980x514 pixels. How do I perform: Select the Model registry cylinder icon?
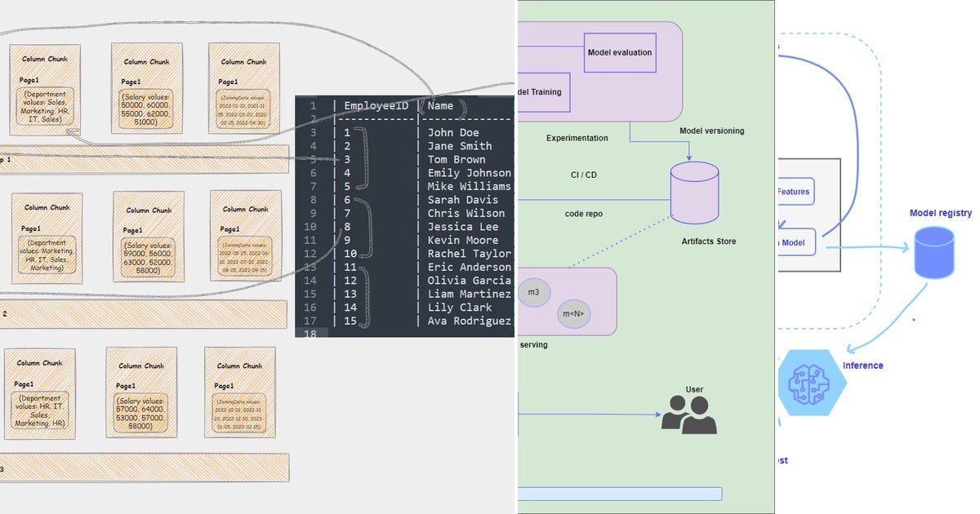coord(933,253)
